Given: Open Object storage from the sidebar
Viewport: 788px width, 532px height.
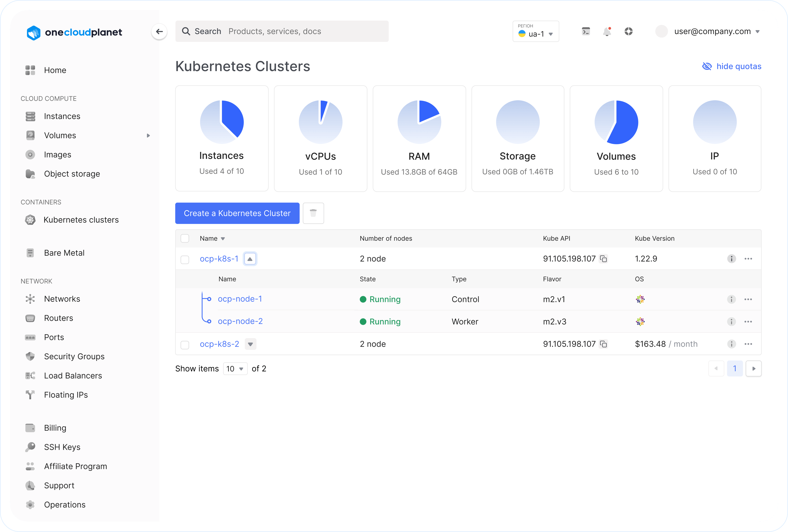Looking at the screenshot, I should click(72, 174).
